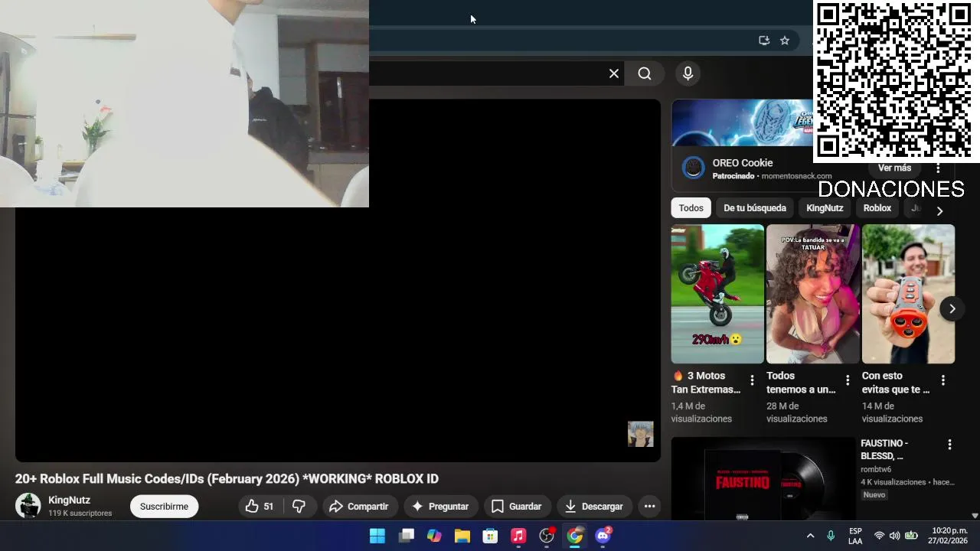The image size is (980, 551).
Task: Share the video via Compartir
Action: [x=359, y=507]
